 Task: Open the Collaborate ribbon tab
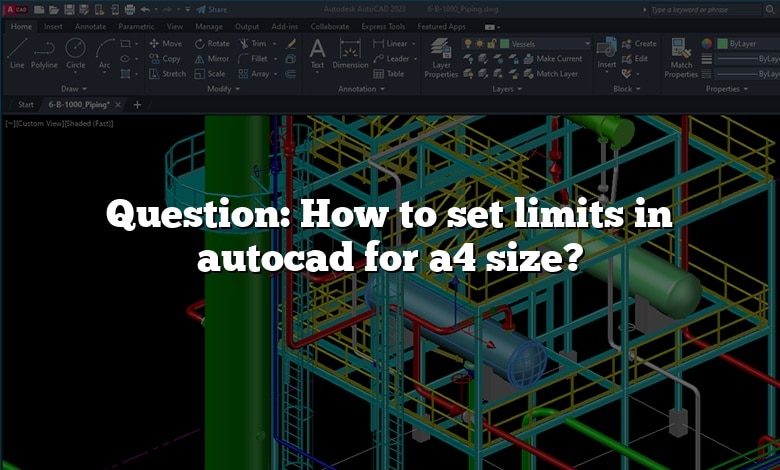[x=330, y=26]
